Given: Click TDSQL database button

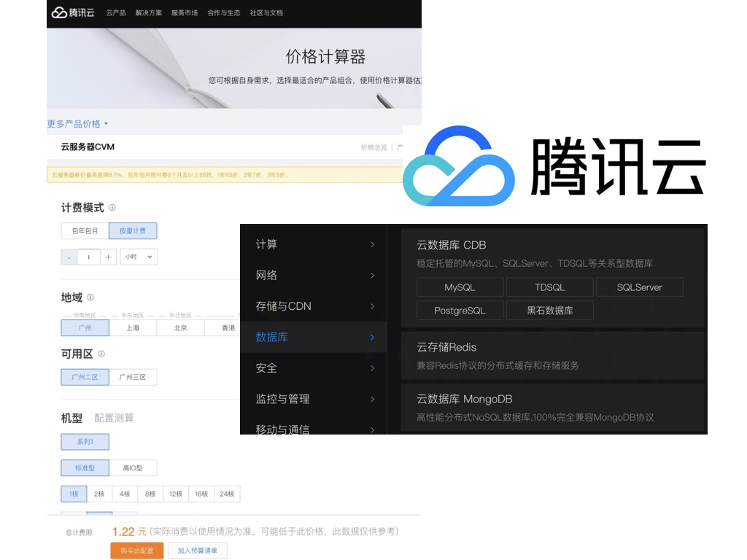Looking at the screenshot, I should coord(550,287).
